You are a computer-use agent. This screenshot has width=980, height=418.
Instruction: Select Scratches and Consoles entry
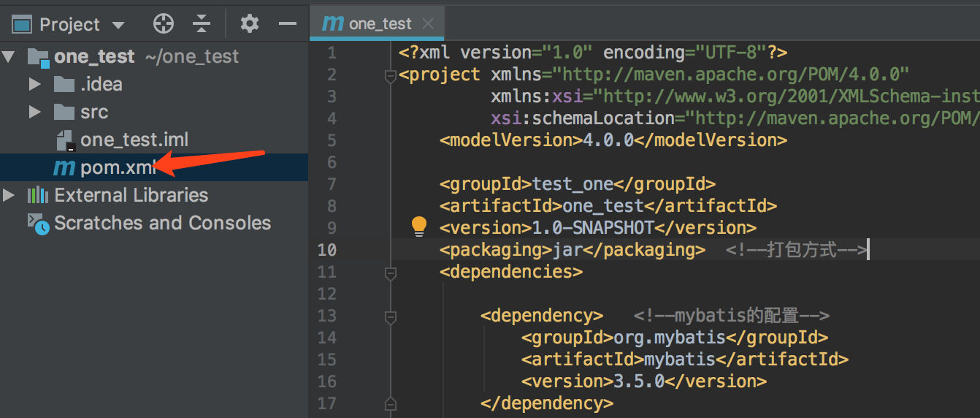[x=154, y=223]
